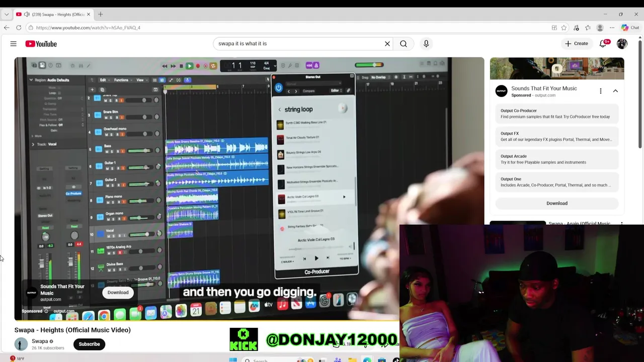
Task: Go back with the browser arrow
Action: pyautogui.click(x=7, y=28)
